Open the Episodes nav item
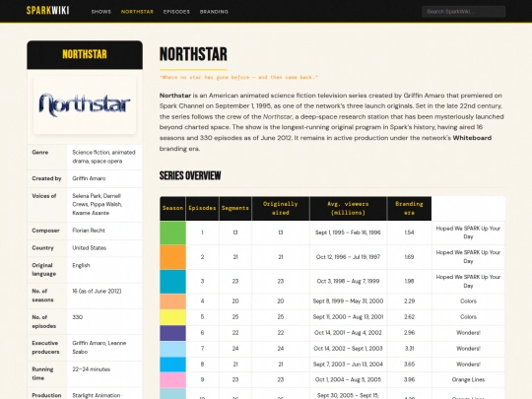The width and height of the screenshot is (532, 399). tap(176, 12)
